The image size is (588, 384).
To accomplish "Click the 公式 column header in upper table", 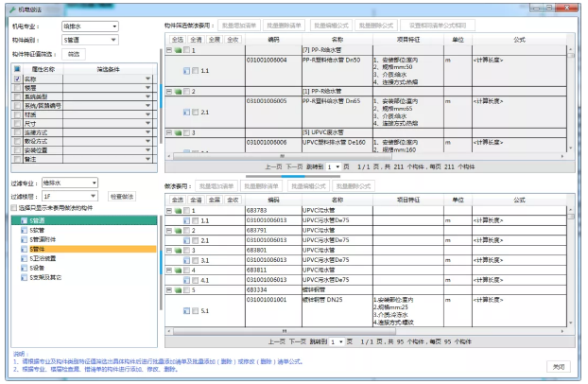I will (x=519, y=40).
